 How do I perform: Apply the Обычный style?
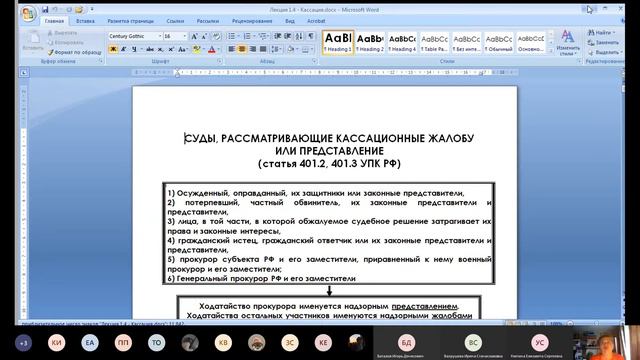pos(499,42)
